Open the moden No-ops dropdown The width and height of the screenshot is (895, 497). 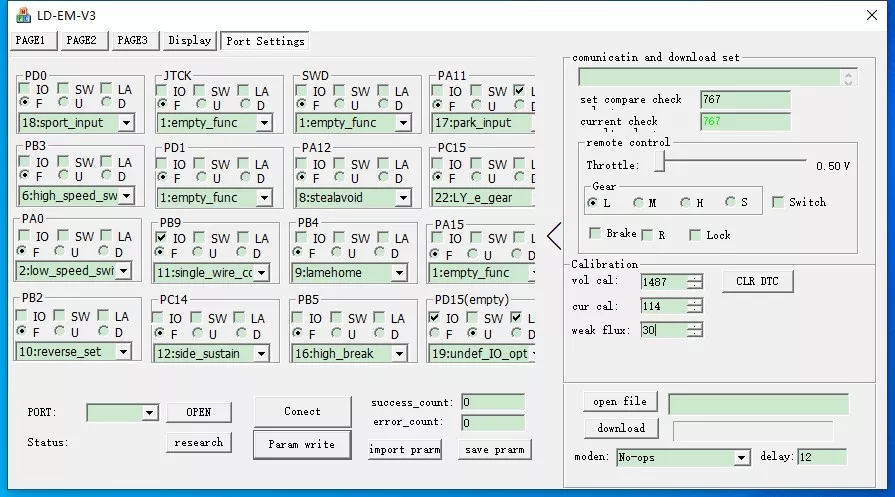pyautogui.click(x=741, y=457)
